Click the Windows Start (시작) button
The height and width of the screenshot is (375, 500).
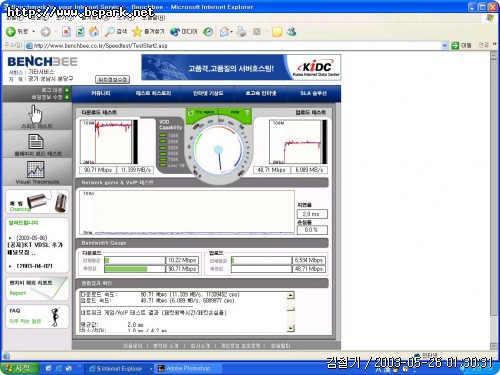[19, 368]
